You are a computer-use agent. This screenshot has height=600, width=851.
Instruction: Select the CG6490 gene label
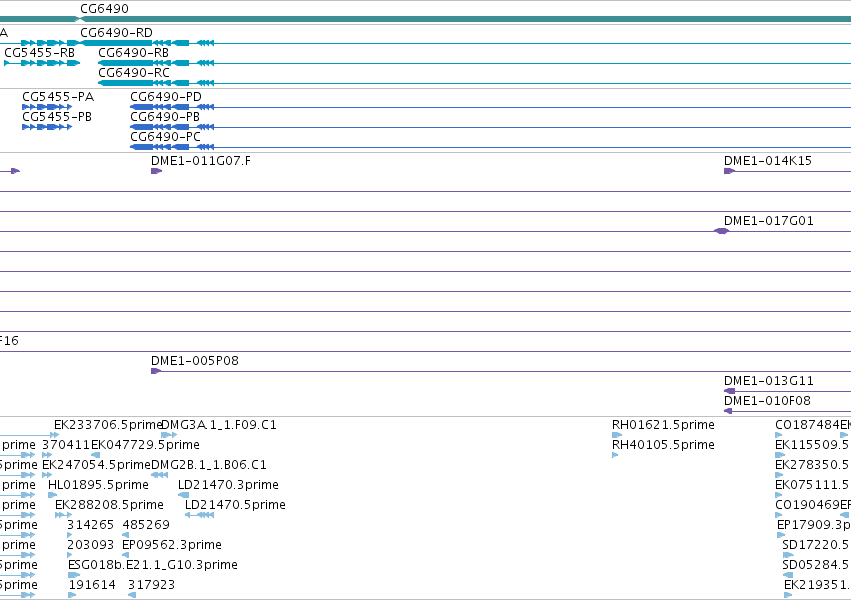point(104,9)
